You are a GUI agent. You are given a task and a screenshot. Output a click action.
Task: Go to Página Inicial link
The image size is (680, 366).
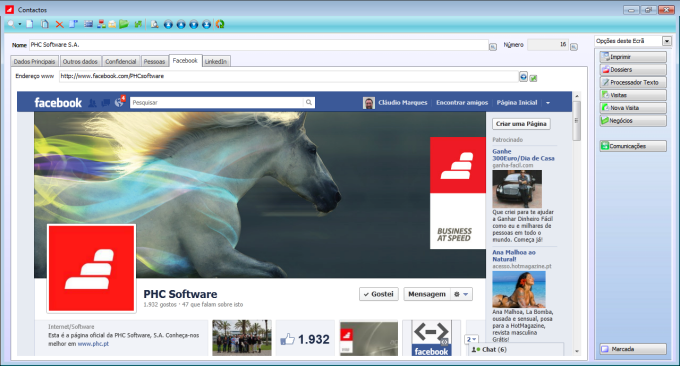pyautogui.click(x=517, y=103)
